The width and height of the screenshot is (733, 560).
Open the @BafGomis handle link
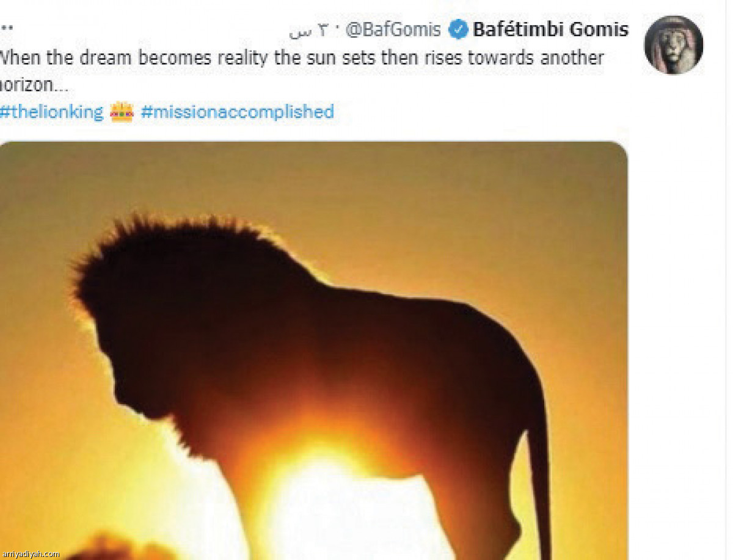[x=393, y=29]
